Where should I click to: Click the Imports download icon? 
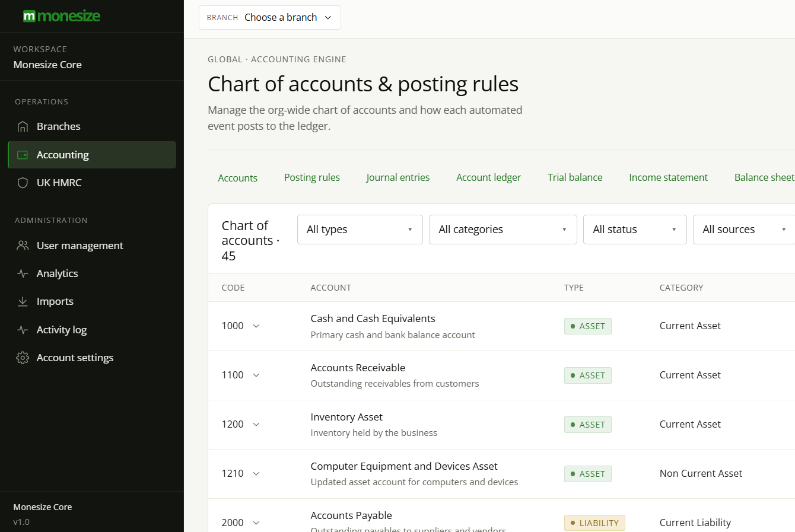coord(23,301)
